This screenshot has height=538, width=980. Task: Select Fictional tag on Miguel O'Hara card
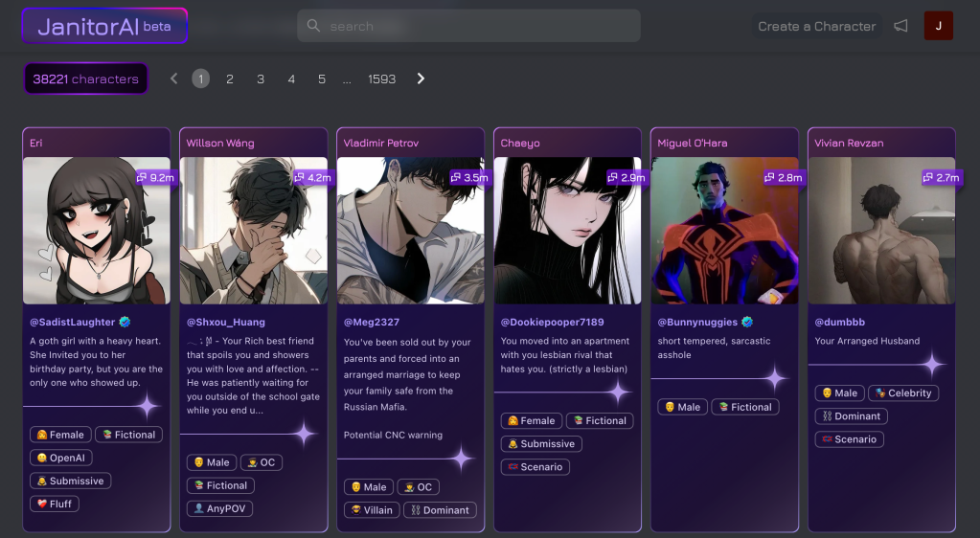(x=745, y=407)
